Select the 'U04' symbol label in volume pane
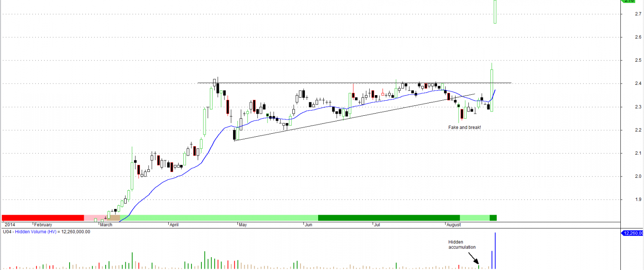Viewport: 644px width, 270px height. (6, 231)
